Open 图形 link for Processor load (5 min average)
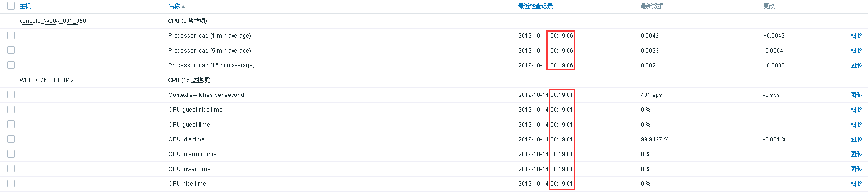The image size is (868, 192). coord(856,51)
